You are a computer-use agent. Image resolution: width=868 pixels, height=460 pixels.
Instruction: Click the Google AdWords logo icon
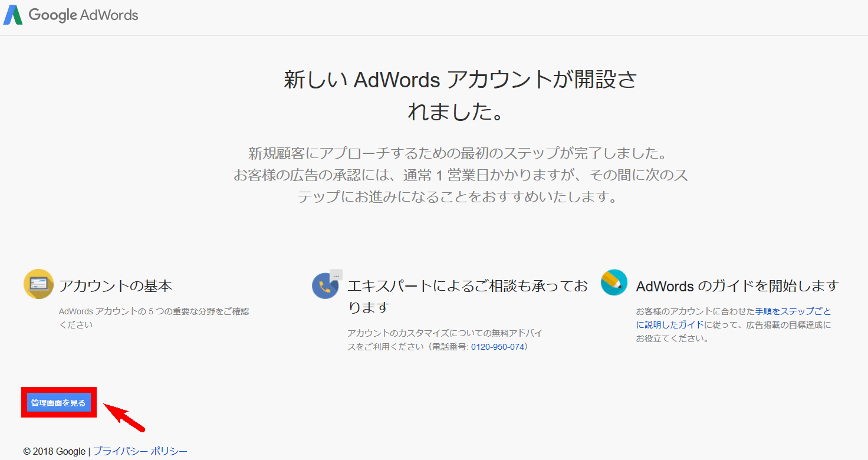(13, 15)
